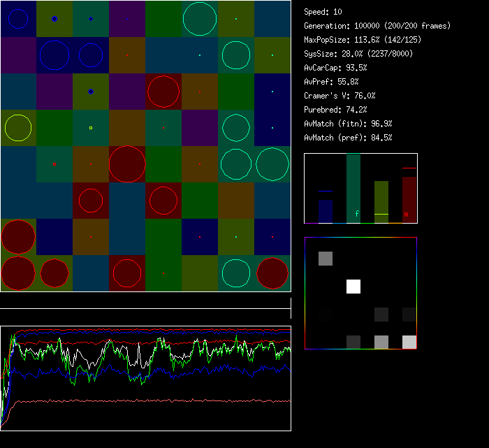Select the tall teal bar in the bar chart
Image resolution: width=489 pixels, height=448 pixels.
[x=353, y=185]
